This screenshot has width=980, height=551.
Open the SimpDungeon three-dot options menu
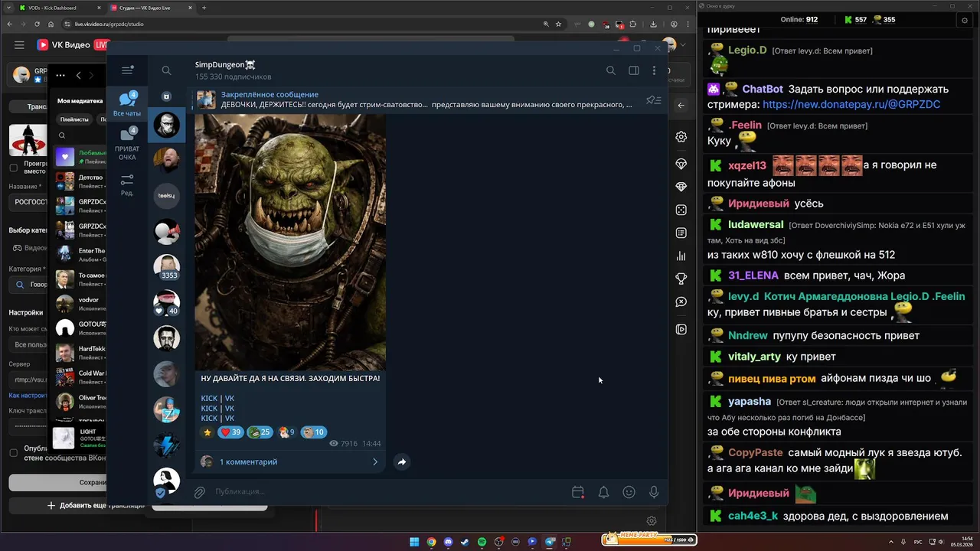[654, 70]
